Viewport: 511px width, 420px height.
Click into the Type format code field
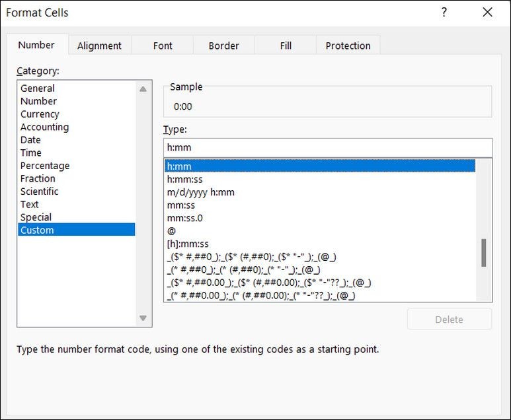[x=328, y=147]
